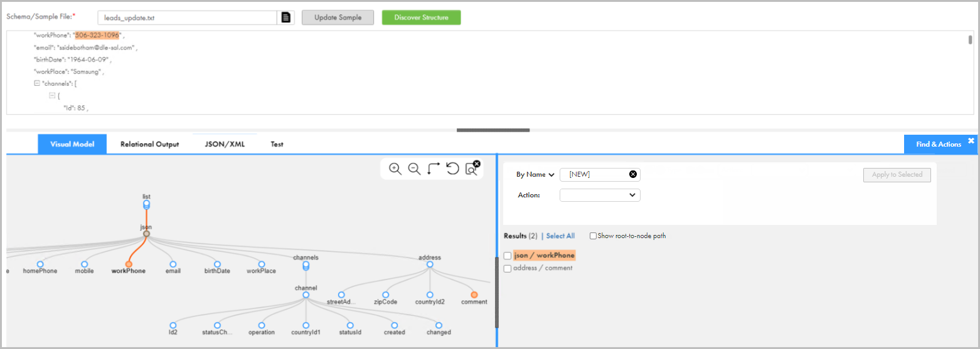Click the highlighted 506-323-1096 phone value
The image size is (980, 349).
pyautogui.click(x=97, y=35)
